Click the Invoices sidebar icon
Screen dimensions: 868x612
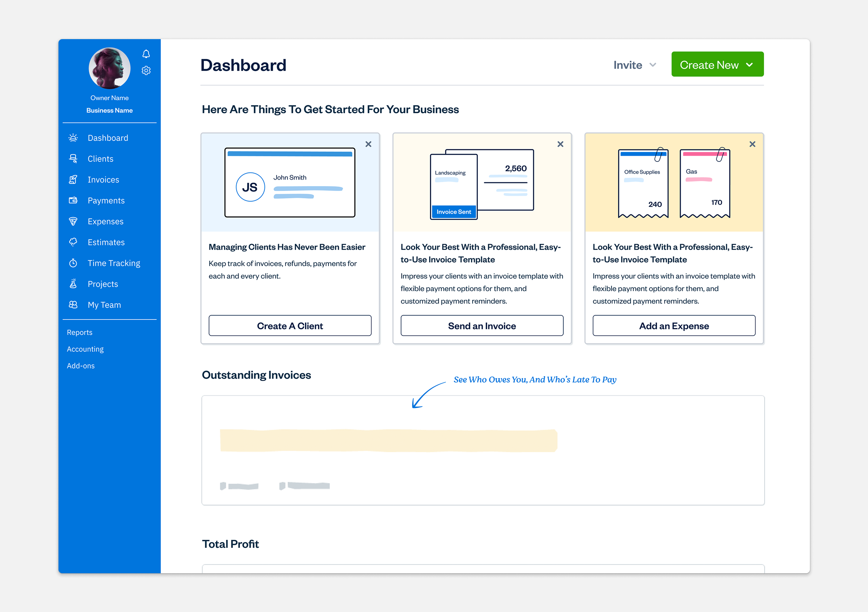click(x=73, y=180)
